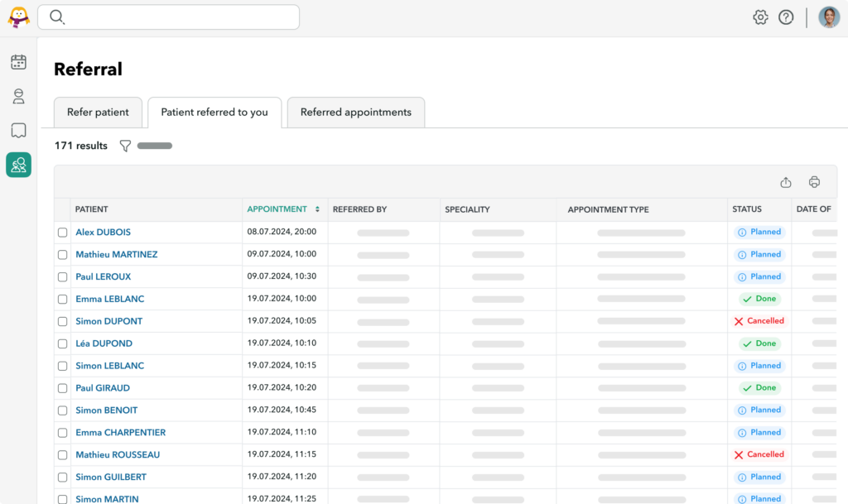Click the Appointment Type column header

pyautogui.click(x=608, y=209)
